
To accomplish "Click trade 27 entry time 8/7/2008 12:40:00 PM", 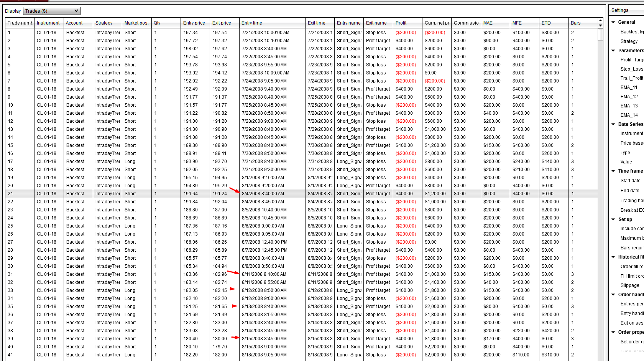I will pos(264,242).
